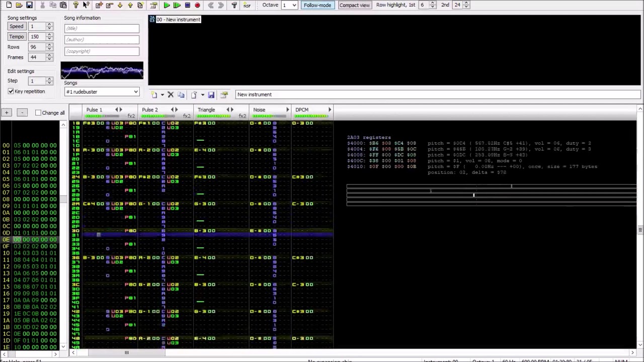Edit the copyright field
The width and height of the screenshot is (644, 362).
102,51
